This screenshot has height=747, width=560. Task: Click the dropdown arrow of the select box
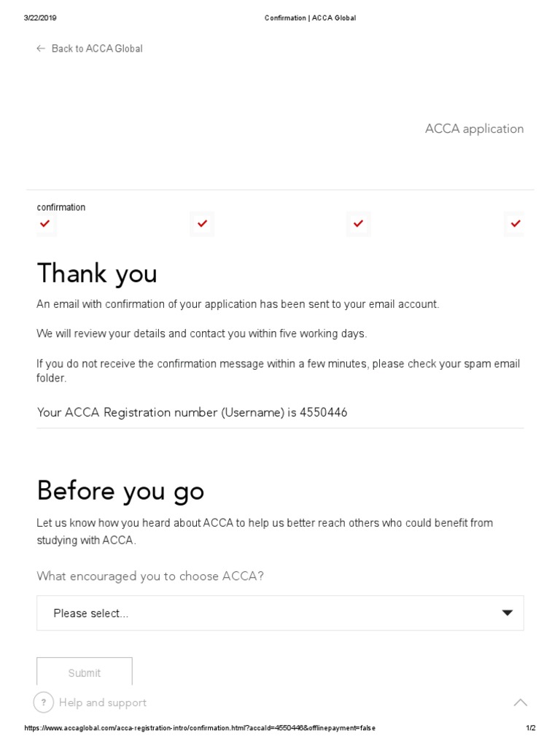(507, 614)
